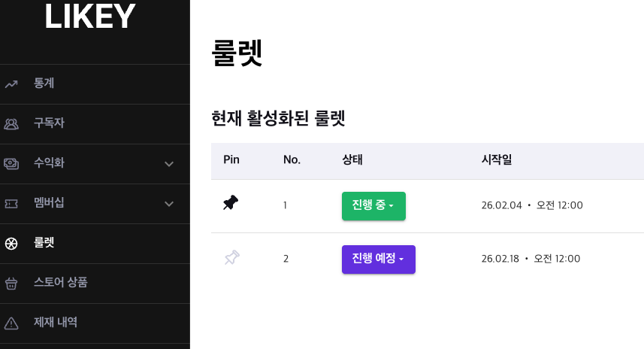Open the 진행 중 status dropdown
Viewport: 644px width, 349px height.
pos(373,205)
